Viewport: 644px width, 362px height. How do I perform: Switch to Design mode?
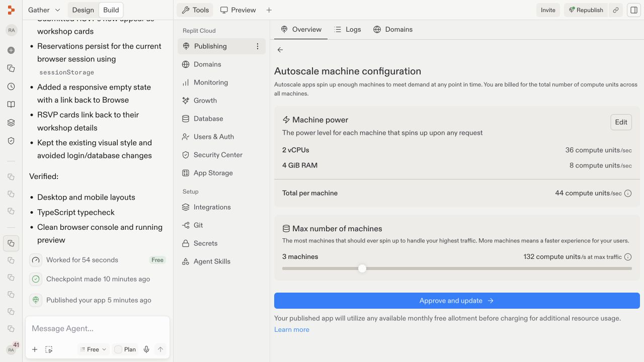click(x=83, y=10)
